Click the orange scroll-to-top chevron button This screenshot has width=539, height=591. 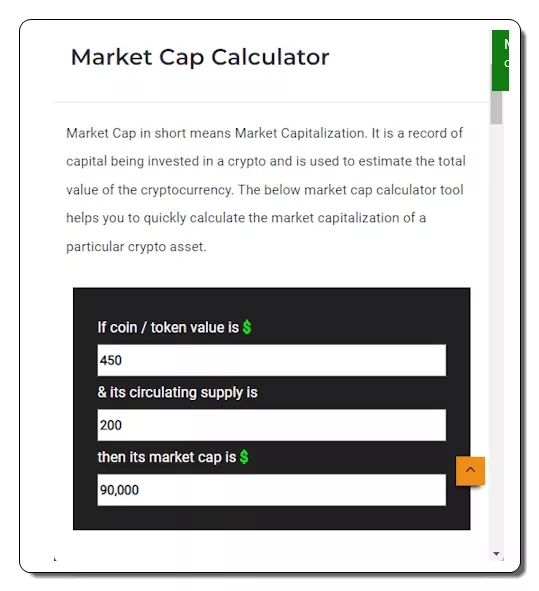click(x=470, y=471)
